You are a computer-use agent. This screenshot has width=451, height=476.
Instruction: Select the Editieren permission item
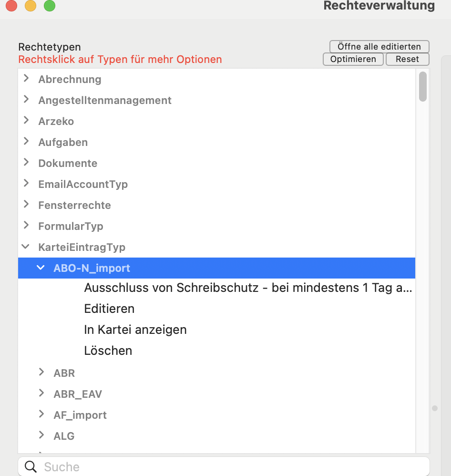pyautogui.click(x=109, y=309)
